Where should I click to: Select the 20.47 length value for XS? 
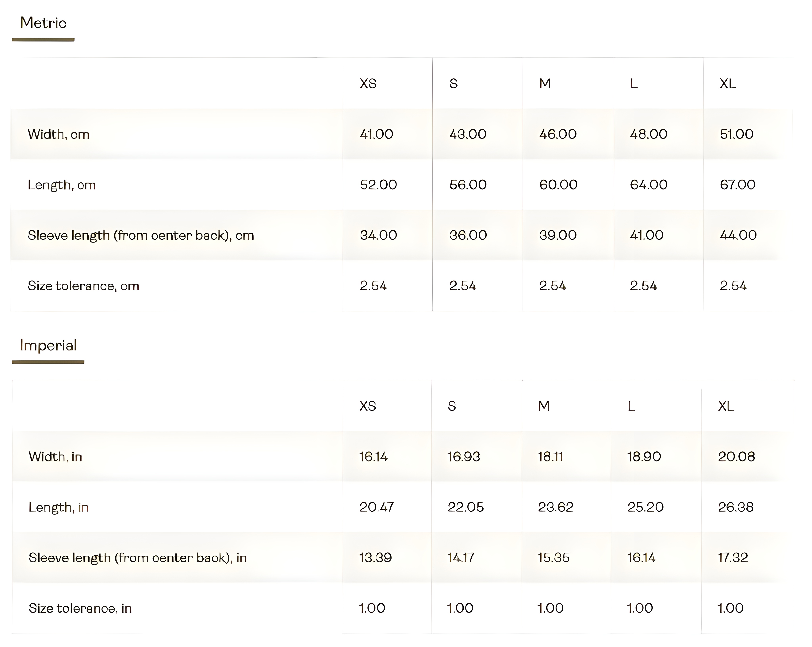pos(376,507)
